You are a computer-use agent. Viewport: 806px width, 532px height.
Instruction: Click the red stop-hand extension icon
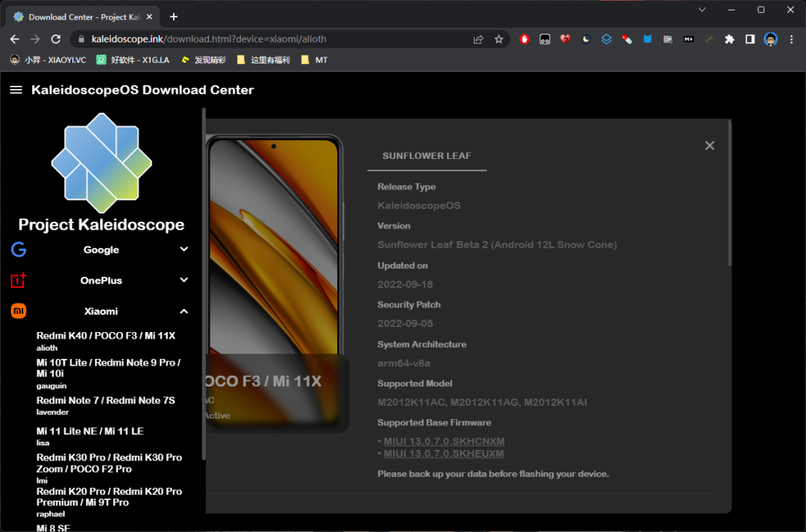click(525, 40)
